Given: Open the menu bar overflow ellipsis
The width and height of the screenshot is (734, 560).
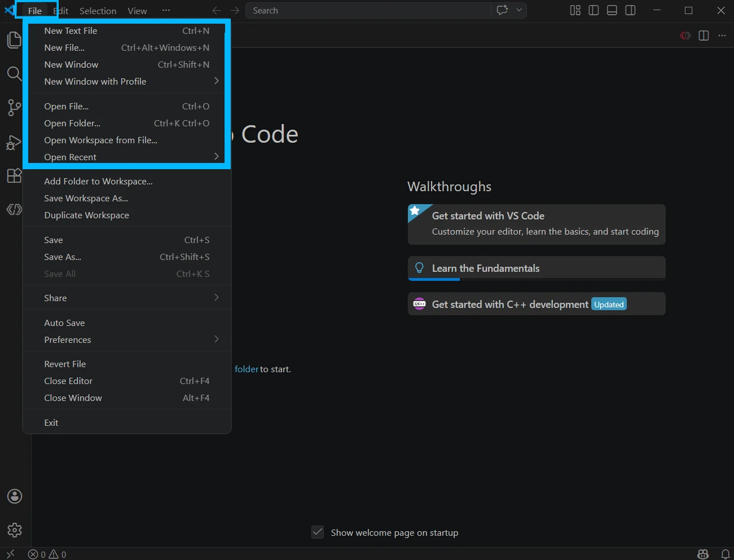Looking at the screenshot, I should click(x=166, y=10).
